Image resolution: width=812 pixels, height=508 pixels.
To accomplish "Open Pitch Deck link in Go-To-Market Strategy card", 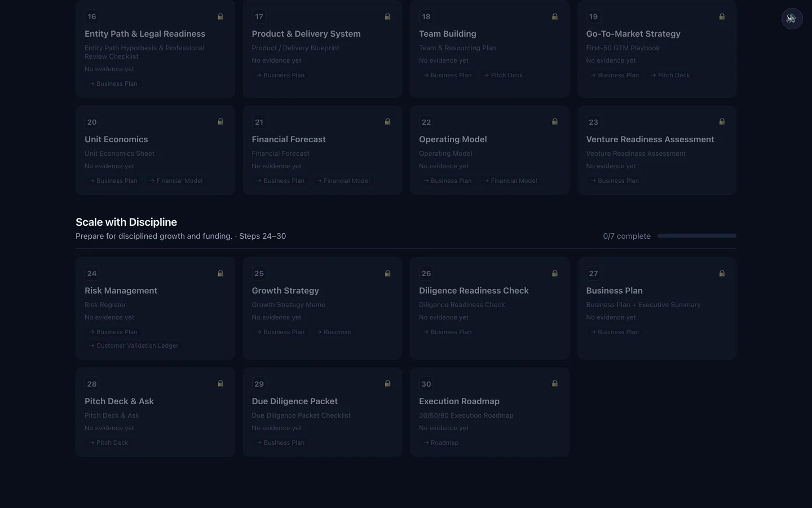I will (x=670, y=75).
